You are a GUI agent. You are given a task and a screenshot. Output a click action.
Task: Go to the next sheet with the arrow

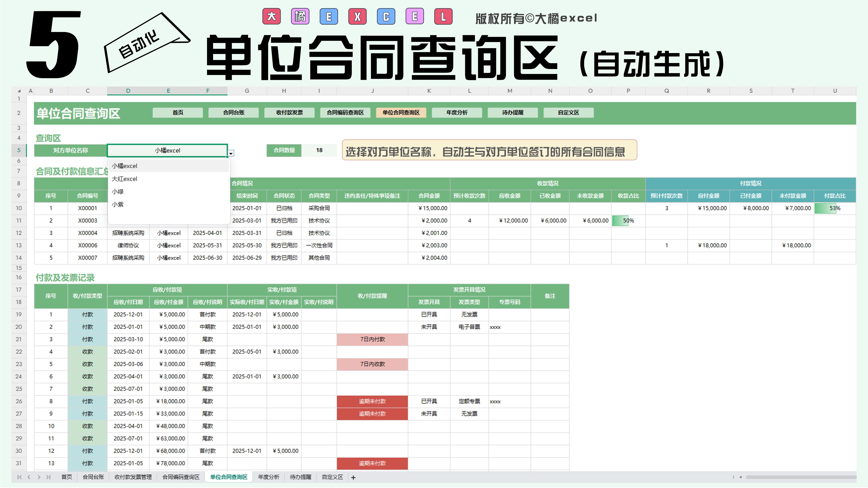tap(39, 477)
